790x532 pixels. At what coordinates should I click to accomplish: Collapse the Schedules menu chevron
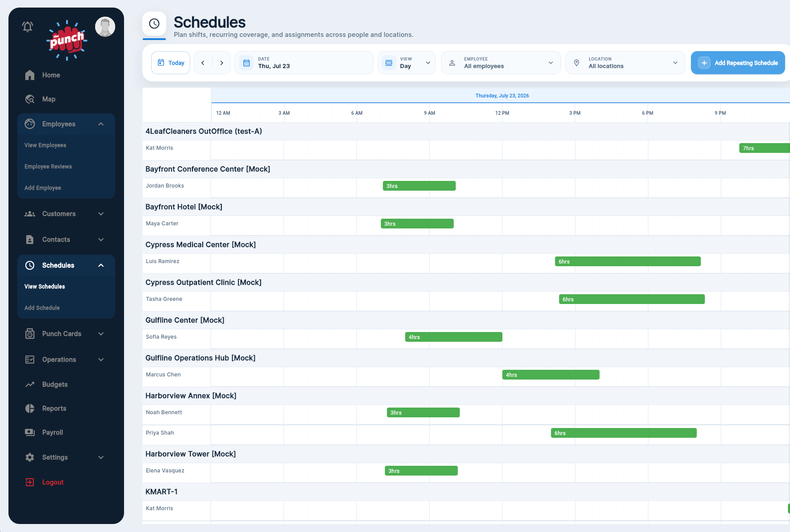tap(101, 265)
